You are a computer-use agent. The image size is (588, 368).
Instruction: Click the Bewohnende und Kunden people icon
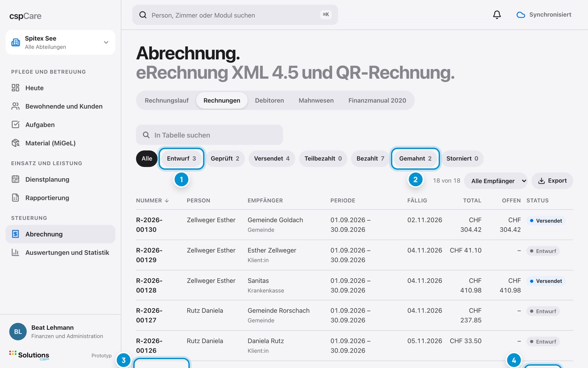[15, 106]
